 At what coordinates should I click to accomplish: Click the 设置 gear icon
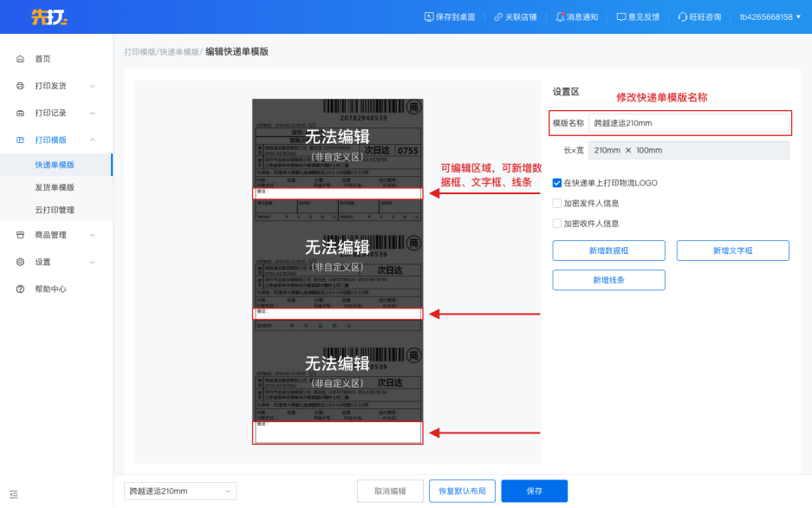pos(20,262)
